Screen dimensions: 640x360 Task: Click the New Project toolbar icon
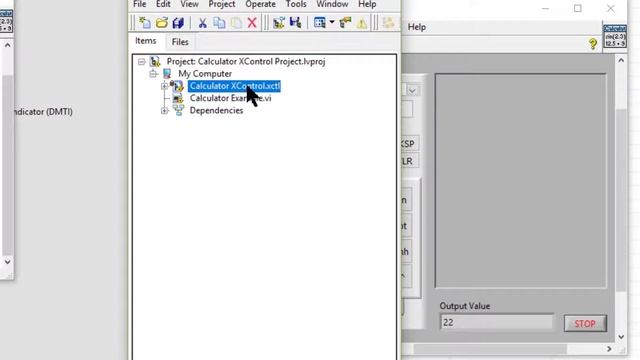tap(144, 23)
